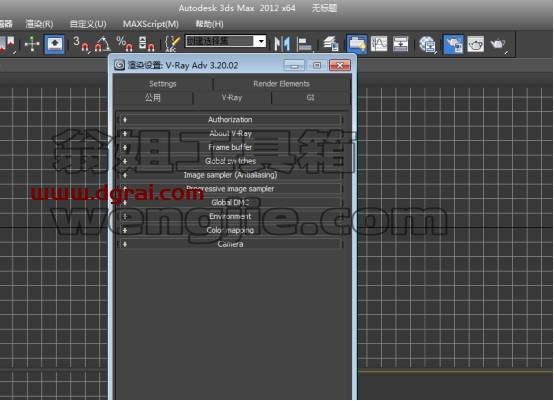Expand the Camera rollout

(x=230, y=244)
